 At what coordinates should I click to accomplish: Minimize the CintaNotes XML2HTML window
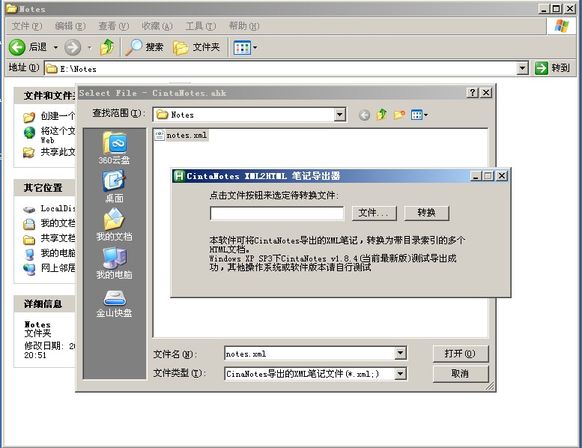475,176
